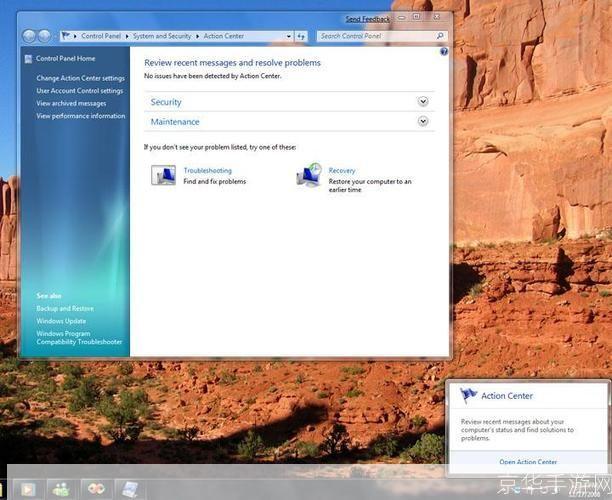This screenshot has height=500, width=612.
Task: Expand the Security section chevron
Action: click(423, 101)
